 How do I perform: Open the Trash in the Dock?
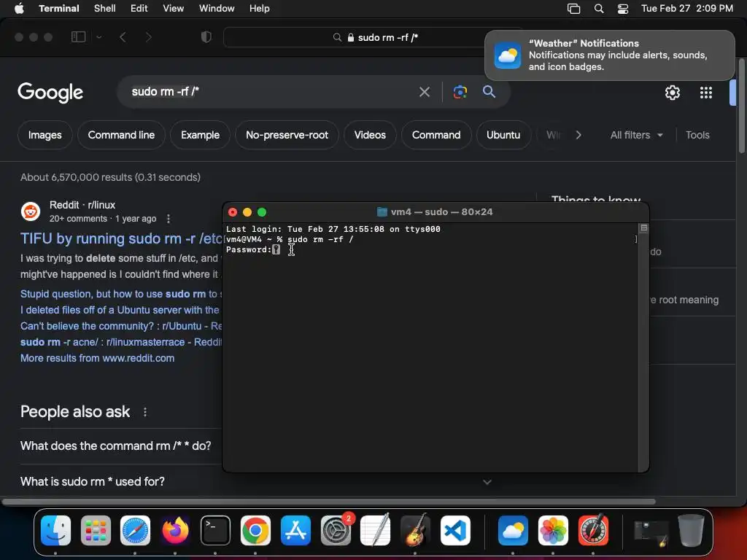[x=691, y=530]
